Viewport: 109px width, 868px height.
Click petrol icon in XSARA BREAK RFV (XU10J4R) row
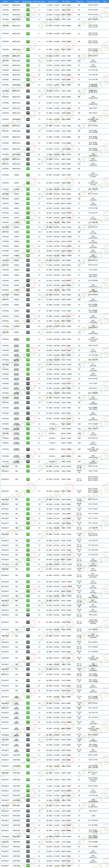(28, 369)
